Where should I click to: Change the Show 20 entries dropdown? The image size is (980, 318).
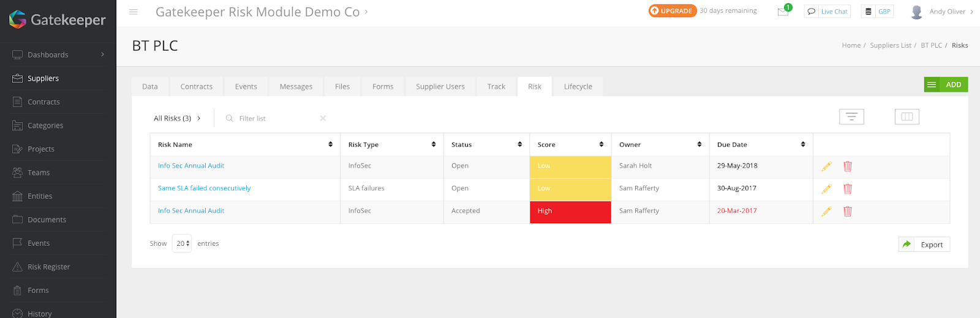click(x=182, y=243)
